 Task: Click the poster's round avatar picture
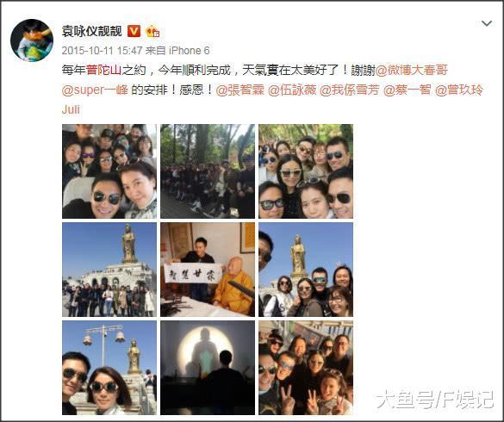[32, 40]
